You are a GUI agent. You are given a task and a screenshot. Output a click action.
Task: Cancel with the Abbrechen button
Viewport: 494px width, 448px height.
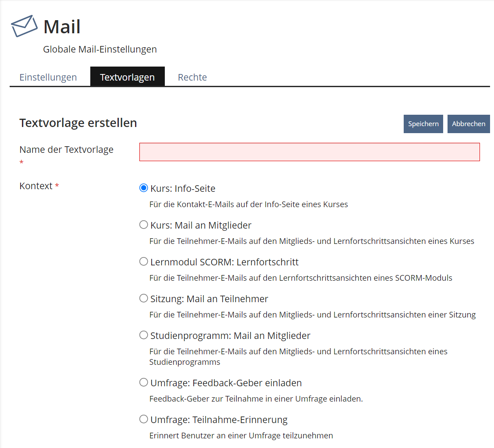(468, 124)
